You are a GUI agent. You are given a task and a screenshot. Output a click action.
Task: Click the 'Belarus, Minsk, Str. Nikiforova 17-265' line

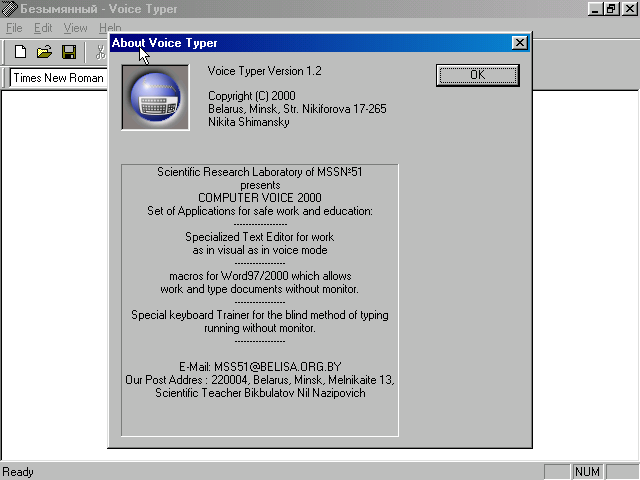click(297, 109)
